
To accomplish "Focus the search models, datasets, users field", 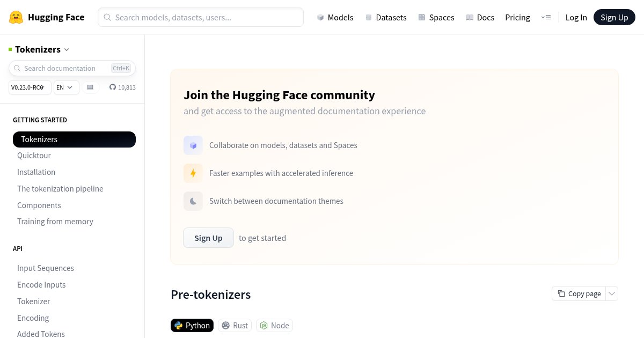I will point(201,17).
